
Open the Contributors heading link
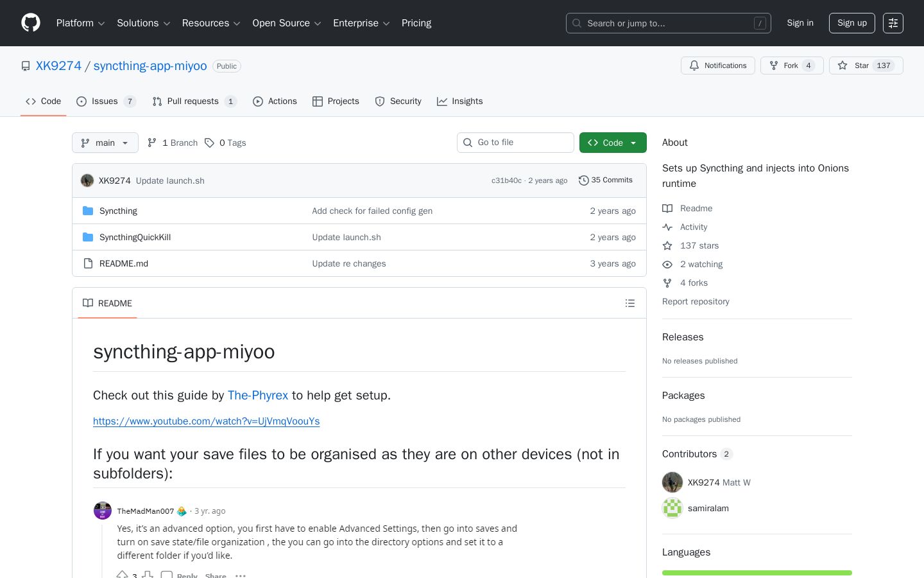click(697, 454)
